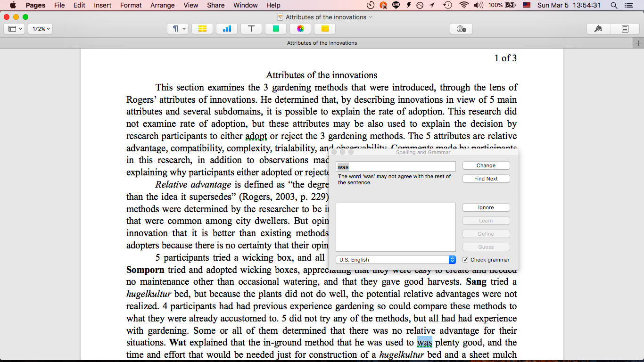The width and height of the screenshot is (644, 362).
Task: Open the Wi-Fi status menu icon
Action: tap(464, 5)
